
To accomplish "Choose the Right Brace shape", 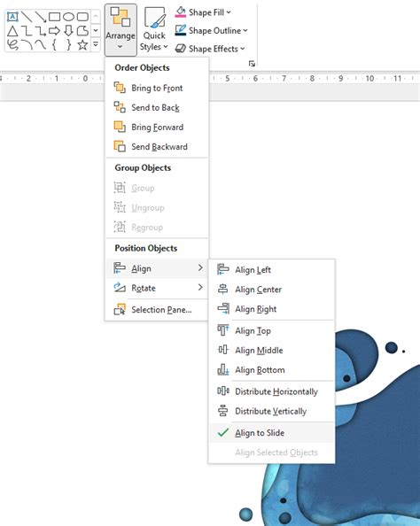I will click(68, 44).
